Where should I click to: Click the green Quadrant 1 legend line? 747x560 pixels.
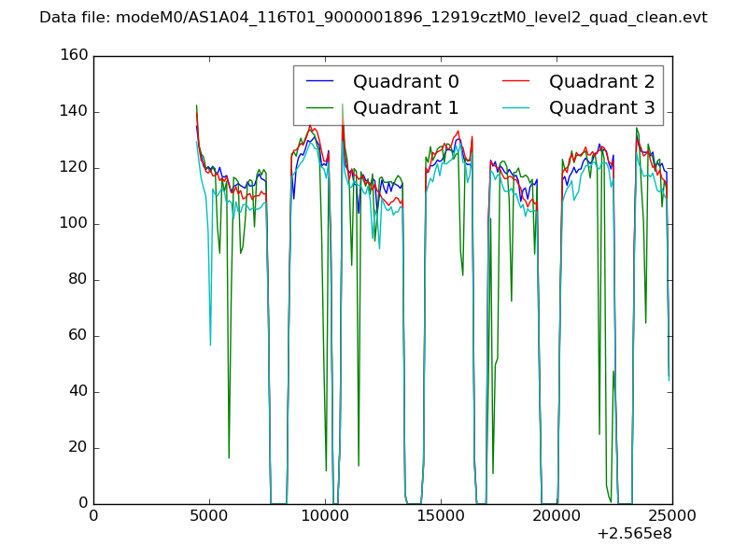tap(320, 107)
